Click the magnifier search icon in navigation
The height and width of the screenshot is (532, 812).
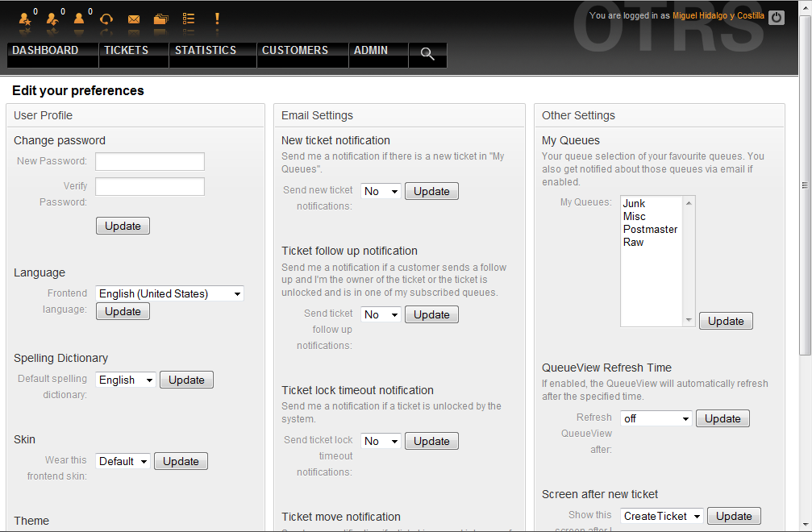(x=427, y=54)
